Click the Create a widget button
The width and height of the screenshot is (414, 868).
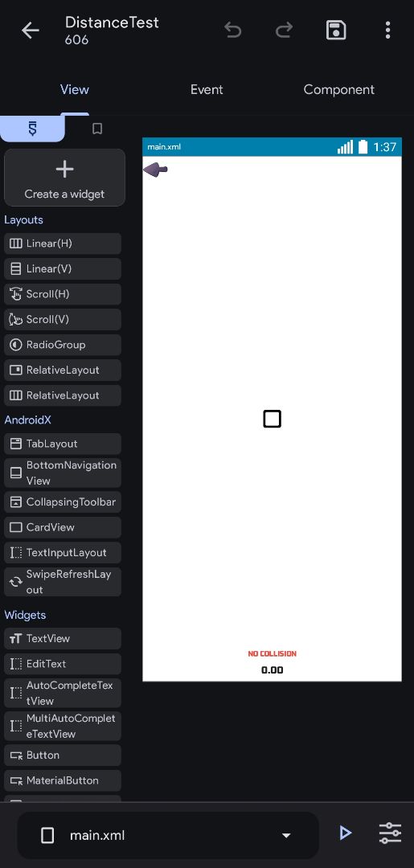tap(65, 178)
